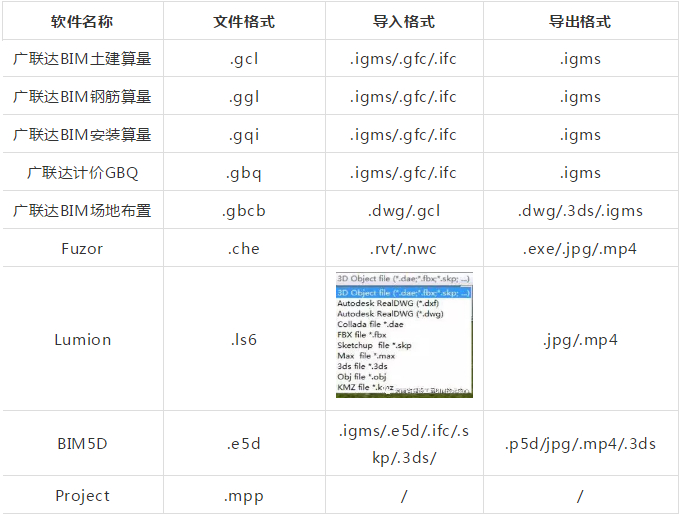Click the .p5d/jpg/.mp4/.3ds export cell
This screenshot has width=683, height=515.
[580, 444]
